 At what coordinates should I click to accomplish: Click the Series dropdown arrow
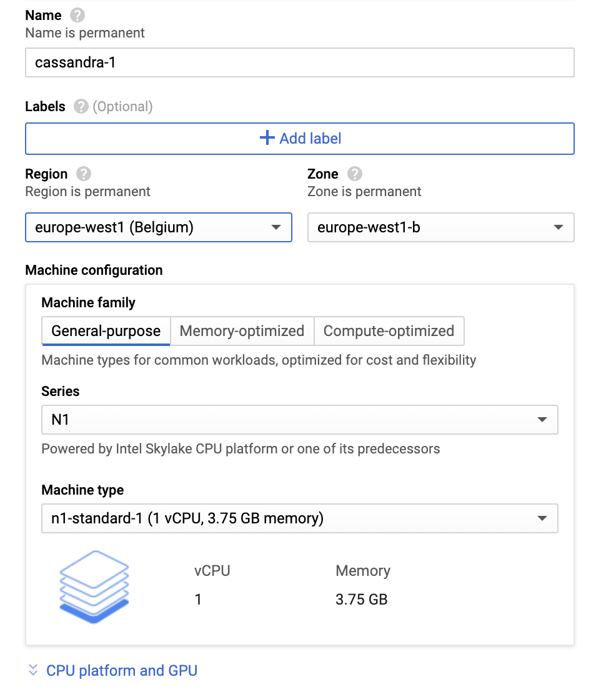(x=542, y=420)
